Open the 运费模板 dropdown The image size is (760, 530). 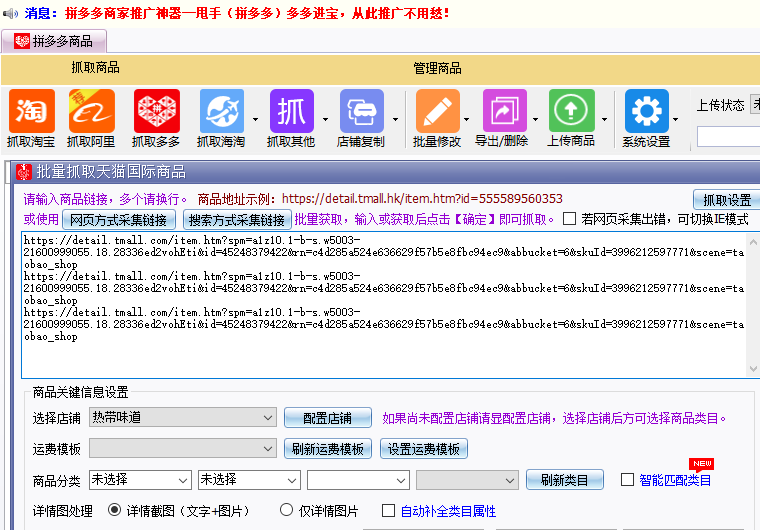coord(183,449)
